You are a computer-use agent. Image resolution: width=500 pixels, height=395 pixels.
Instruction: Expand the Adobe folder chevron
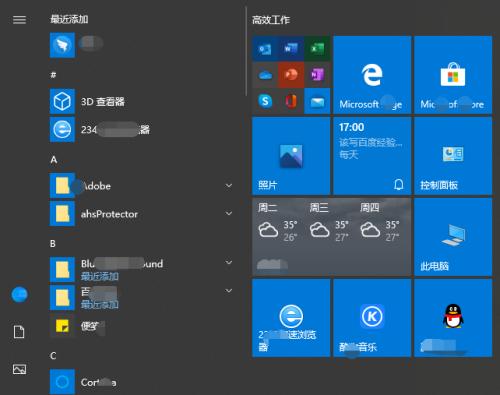pos(229,186)
